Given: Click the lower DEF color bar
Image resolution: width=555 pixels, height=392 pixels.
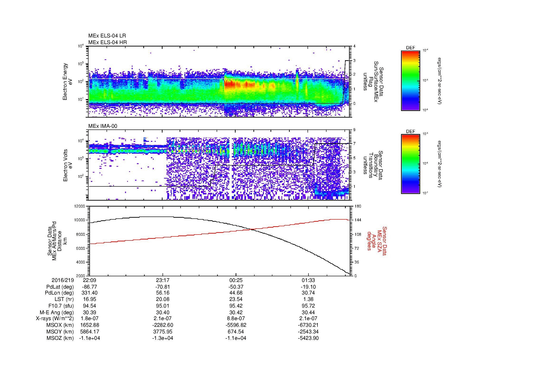Looking at the screenshot, I should 410,164.
